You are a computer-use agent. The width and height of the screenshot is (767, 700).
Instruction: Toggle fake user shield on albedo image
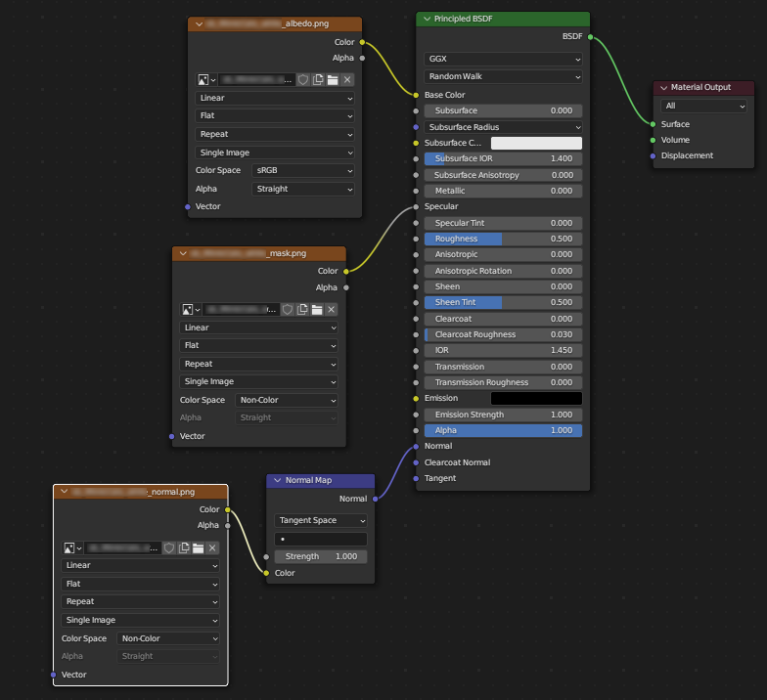click(x=303, y=79)
